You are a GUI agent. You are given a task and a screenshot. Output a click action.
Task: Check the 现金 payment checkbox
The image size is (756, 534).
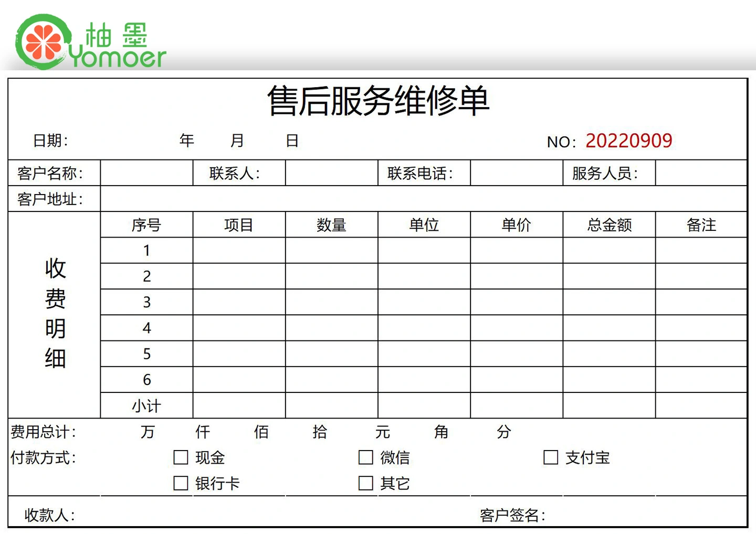(181, 457)
